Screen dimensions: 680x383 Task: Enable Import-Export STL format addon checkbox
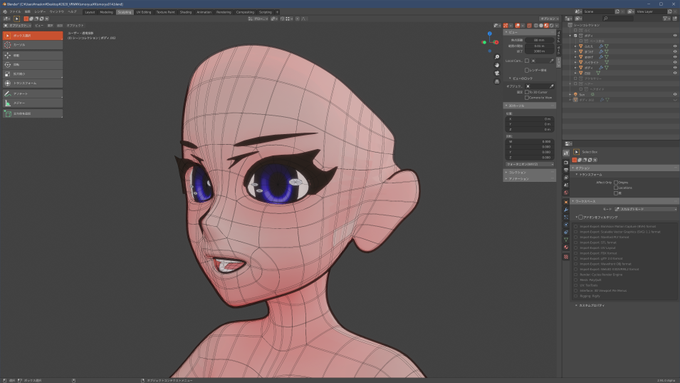point(576,242)
